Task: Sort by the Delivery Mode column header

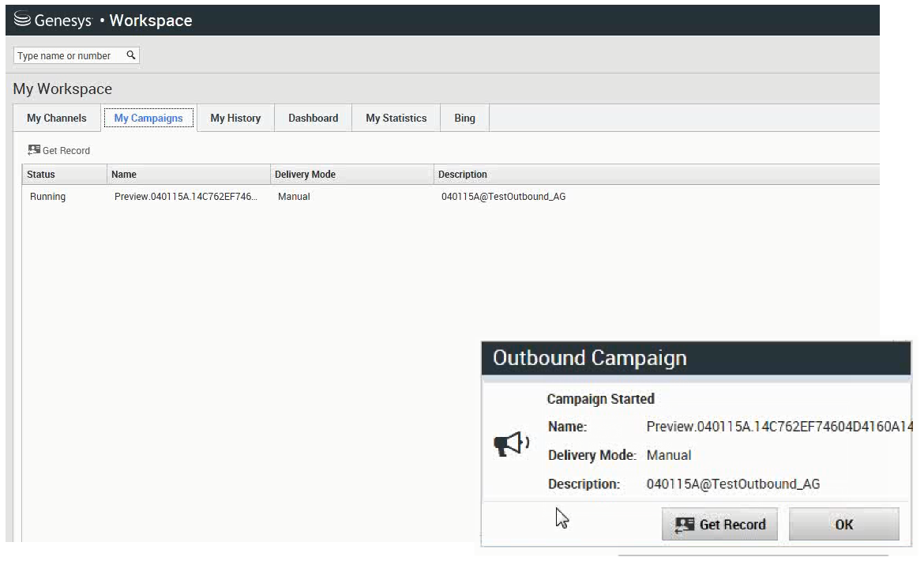Action: tap(351, 175)
